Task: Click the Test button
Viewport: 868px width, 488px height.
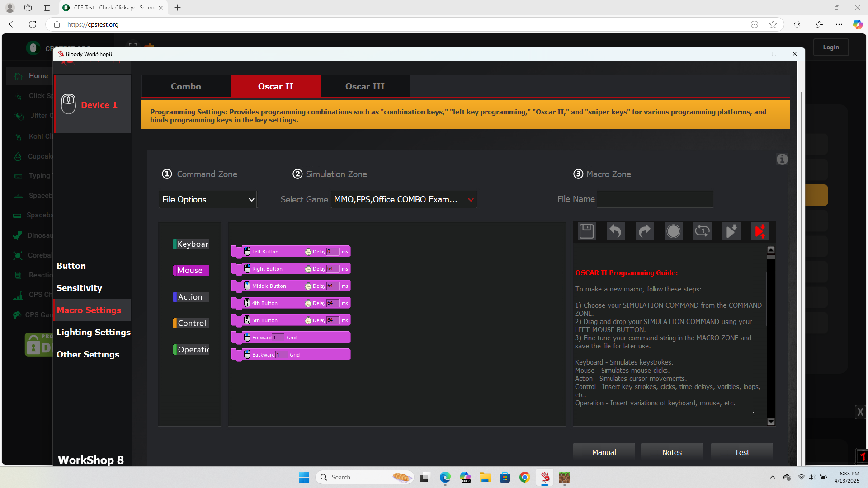Action: (741, 452)
